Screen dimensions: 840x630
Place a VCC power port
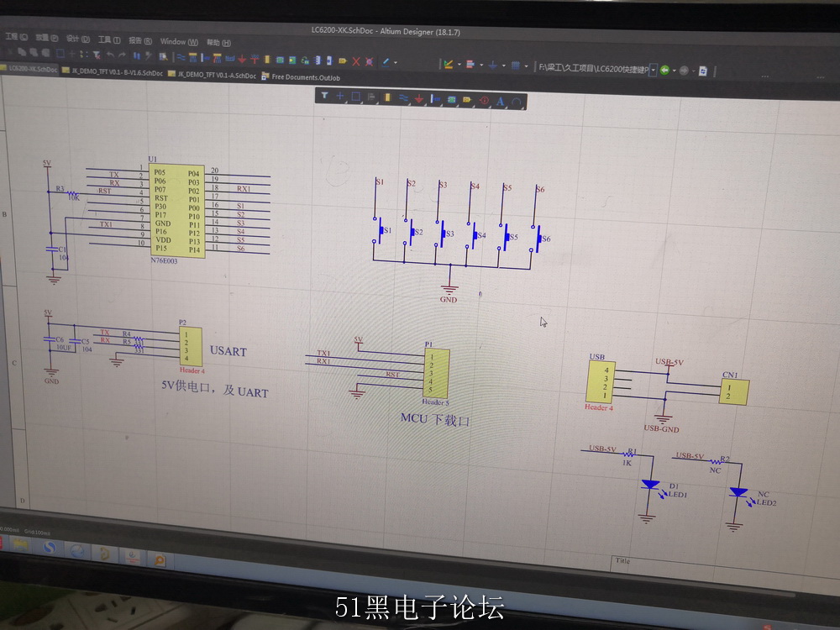tap(255, 60)
